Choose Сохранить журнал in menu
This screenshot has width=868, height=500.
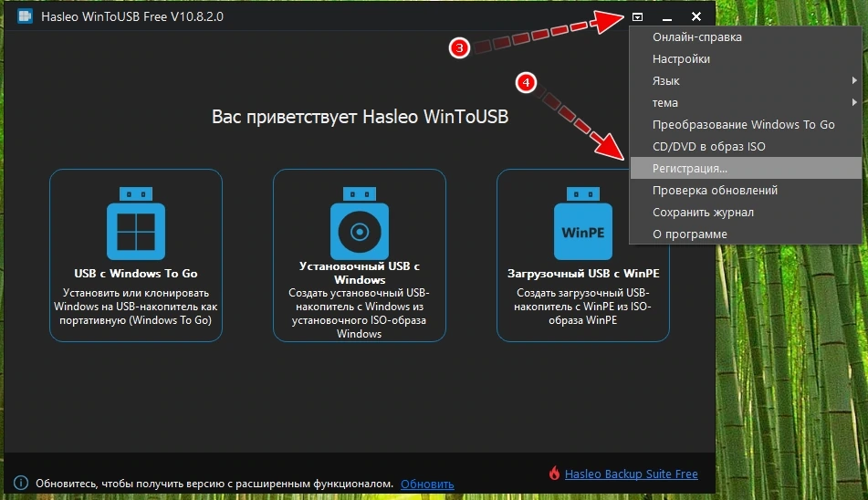(x=746, y=212)
